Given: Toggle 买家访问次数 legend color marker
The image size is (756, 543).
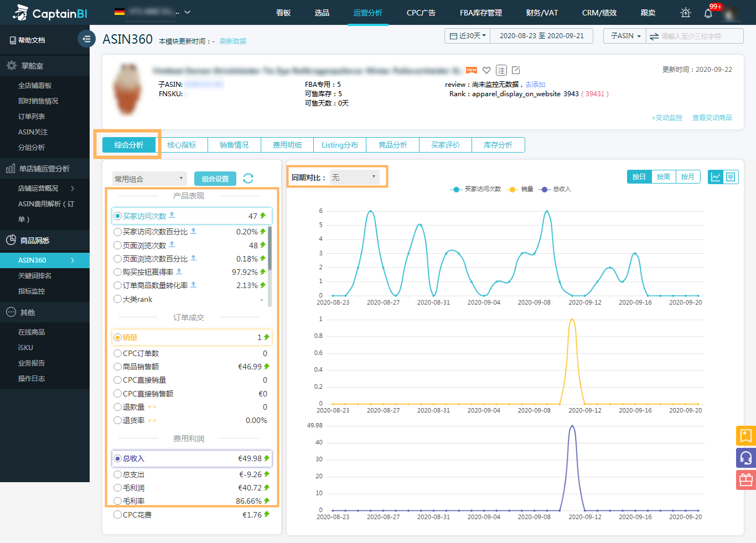Looking at the screenshot, I should point(457,189).
